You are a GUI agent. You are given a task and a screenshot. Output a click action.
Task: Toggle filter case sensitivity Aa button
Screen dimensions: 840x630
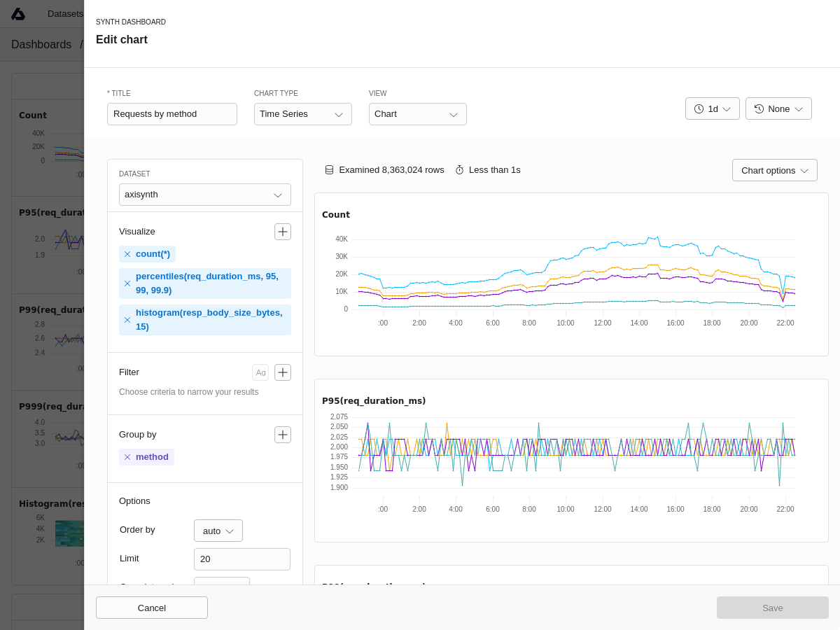tap(260, 372)
